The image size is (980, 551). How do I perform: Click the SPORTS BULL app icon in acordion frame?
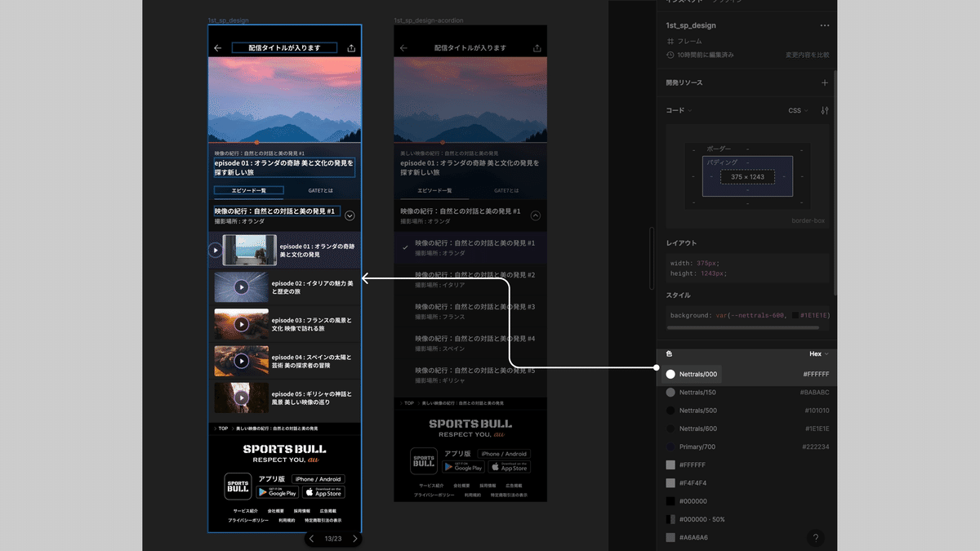click(424, 461)
